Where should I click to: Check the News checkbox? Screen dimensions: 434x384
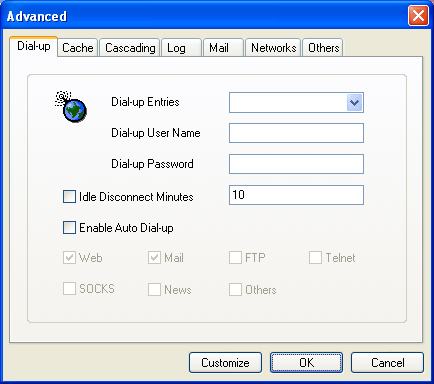[x=154, y=289]
